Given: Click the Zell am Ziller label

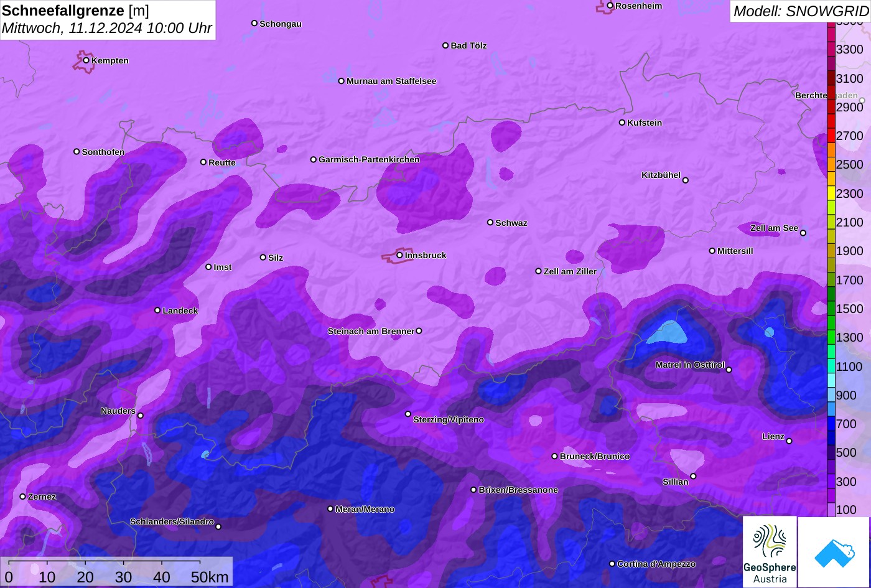Looking at the screenshot, I should point(570,271).
